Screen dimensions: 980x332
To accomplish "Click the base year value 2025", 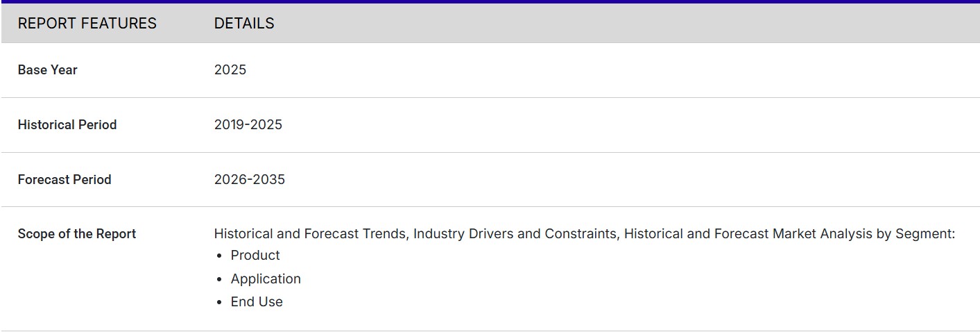I will [x=230, y=70].
